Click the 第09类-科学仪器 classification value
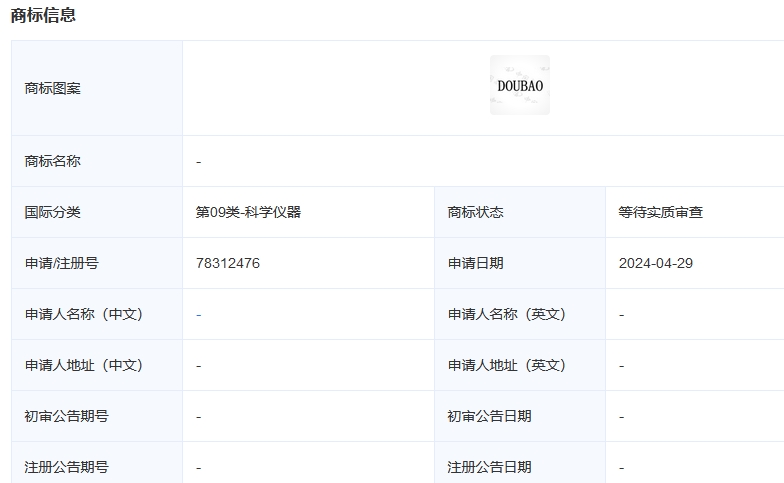 [248, 212]
